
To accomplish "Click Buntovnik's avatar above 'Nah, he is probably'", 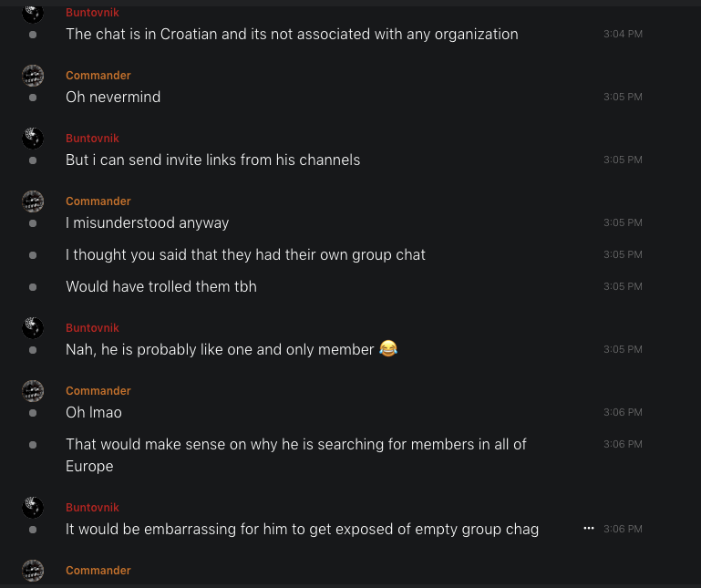I will coord(33,328).
